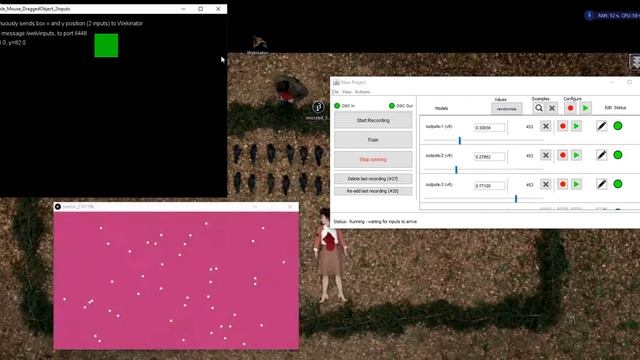The width and height of the screenshot is (640, 360).
Task: Toggle record for outputs-2 model
Action: (562, 155)
